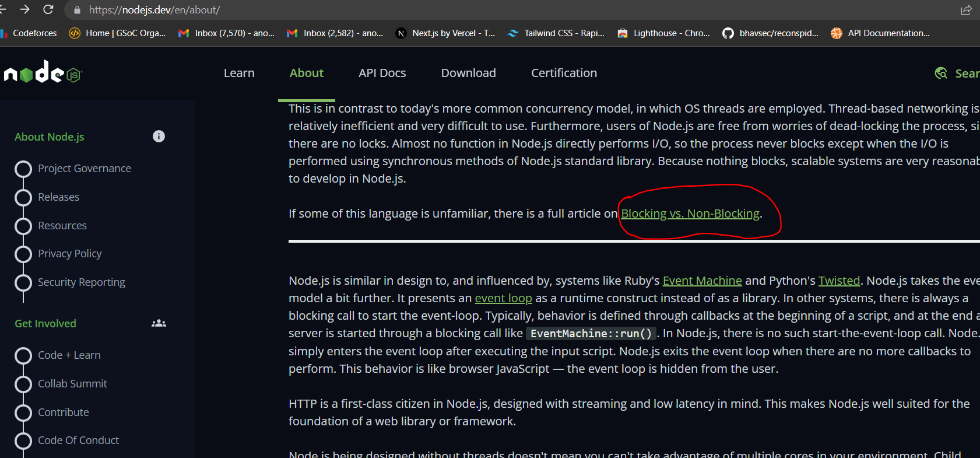Open Security Reporting sidebar link
The width and height of the screenshot is (980, 458).
pos(82,282)
